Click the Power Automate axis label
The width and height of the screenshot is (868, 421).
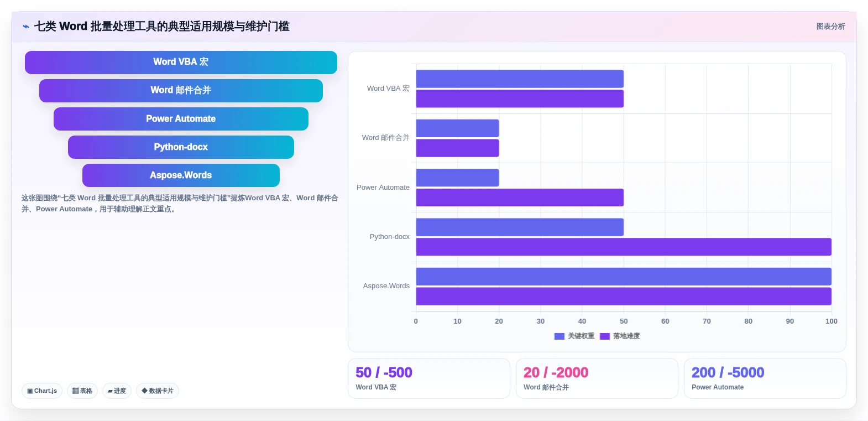pyautogui.click(x=383, y=188)
